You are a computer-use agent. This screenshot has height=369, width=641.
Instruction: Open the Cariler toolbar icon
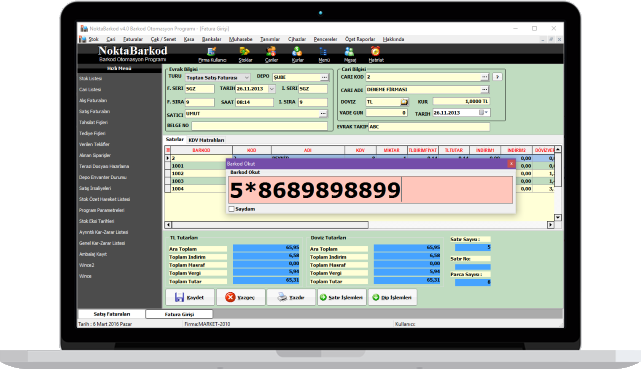tap(271, 54)
